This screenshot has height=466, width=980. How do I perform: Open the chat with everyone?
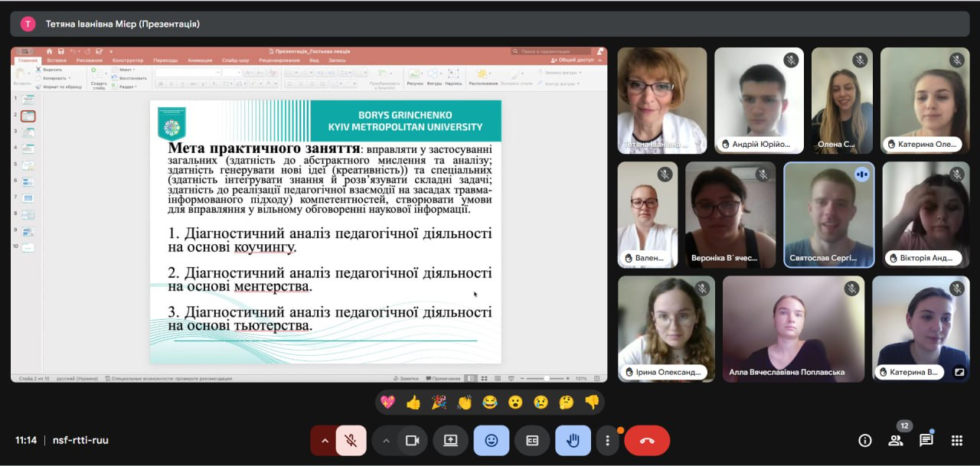click(x=926, y=440)
